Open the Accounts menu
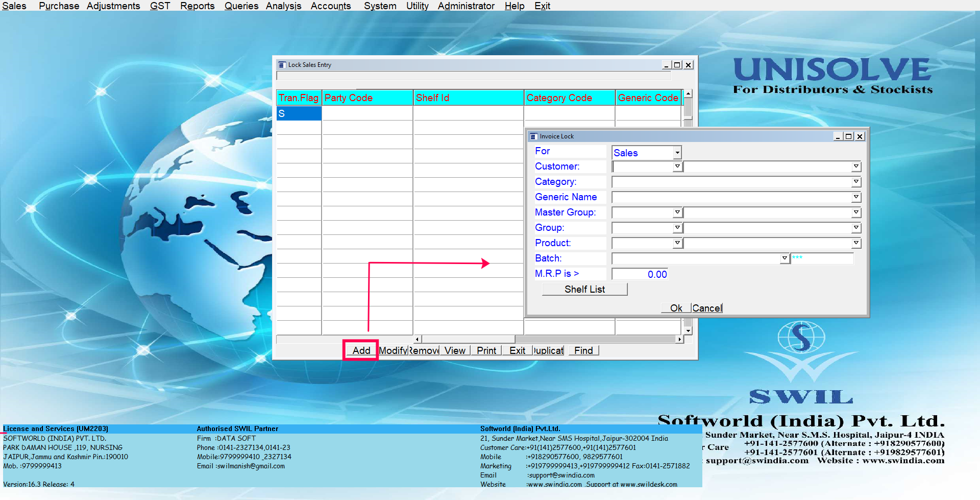 [x=331, y=6]
